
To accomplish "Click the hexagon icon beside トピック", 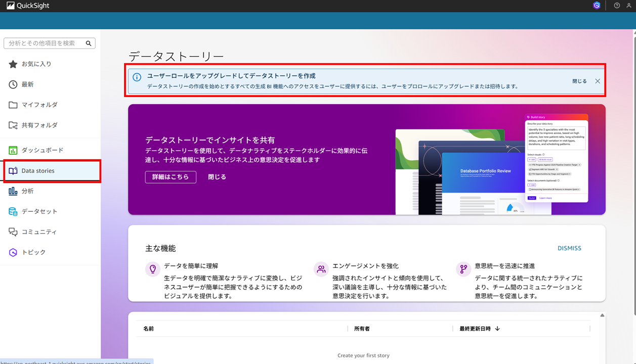I will click(13, 252).
